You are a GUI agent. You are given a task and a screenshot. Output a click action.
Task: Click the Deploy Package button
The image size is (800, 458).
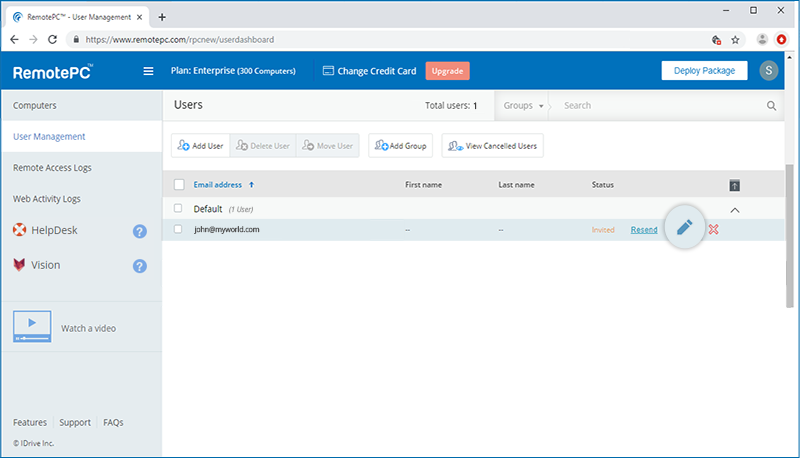tap(704, 70)
